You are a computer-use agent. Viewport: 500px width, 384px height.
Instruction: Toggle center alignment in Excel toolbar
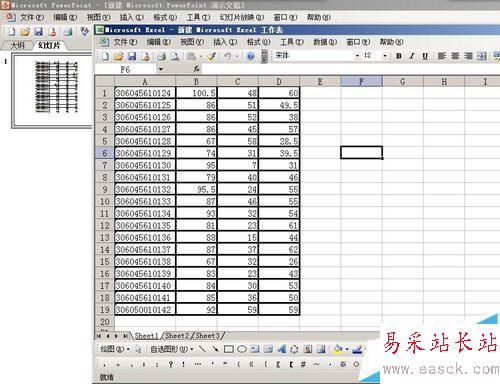[x=455, y=56]
